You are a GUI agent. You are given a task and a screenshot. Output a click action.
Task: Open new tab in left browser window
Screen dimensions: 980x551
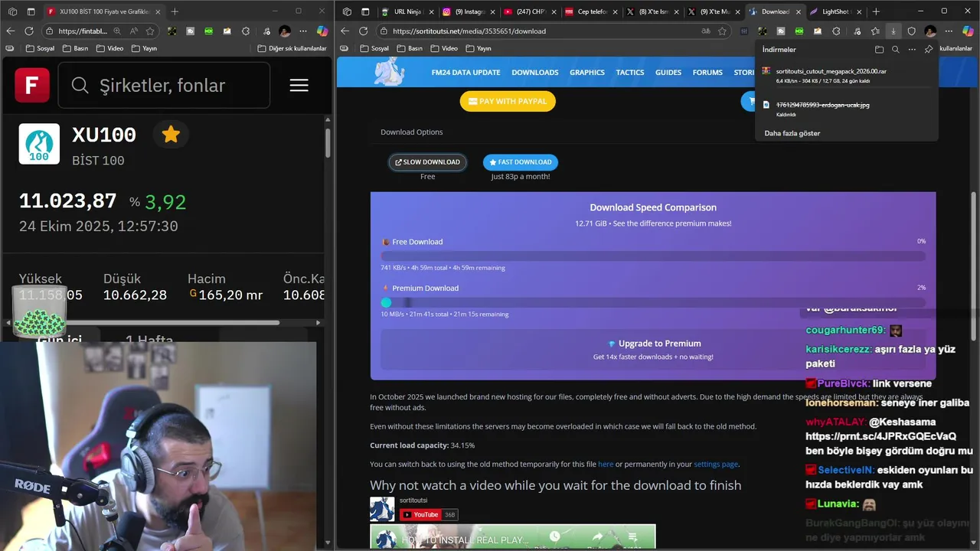point(175,11)
